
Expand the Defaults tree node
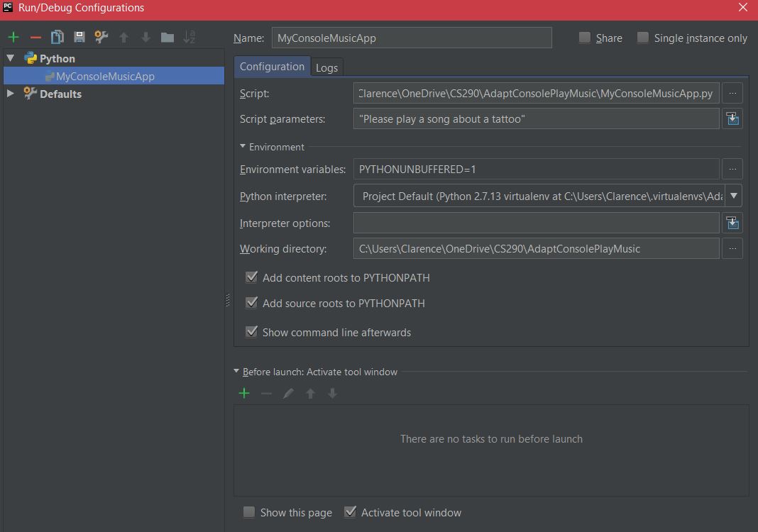point(11,94)
